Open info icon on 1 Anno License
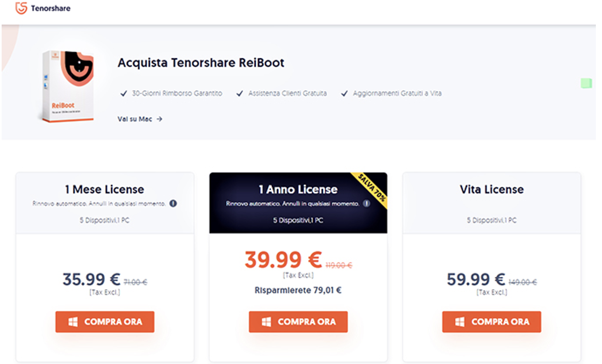This screenshot has width=602, height=364. pyautogui.click(x=366, y=203)
